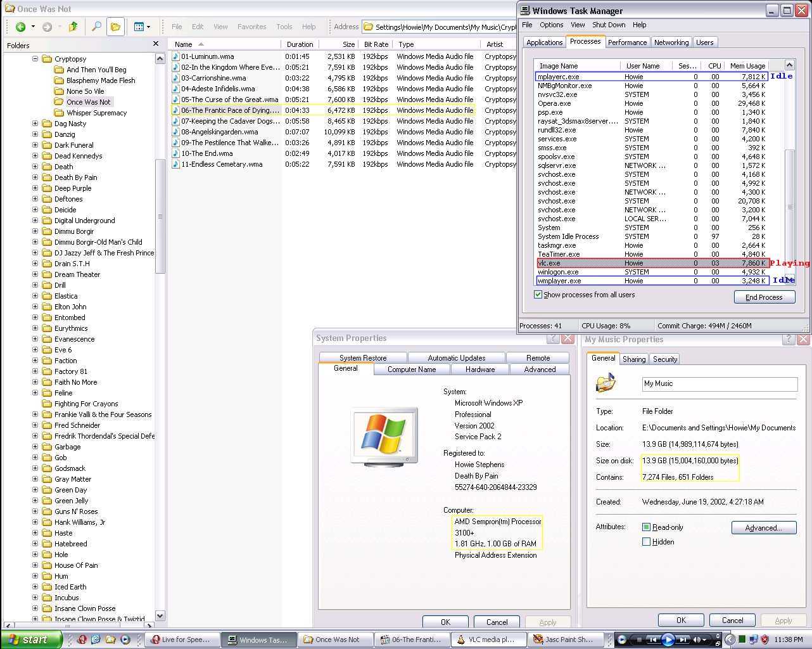Click Cancel in My Music Properties
This screenshot has width=812, height=649.
[x=732, y=620]
